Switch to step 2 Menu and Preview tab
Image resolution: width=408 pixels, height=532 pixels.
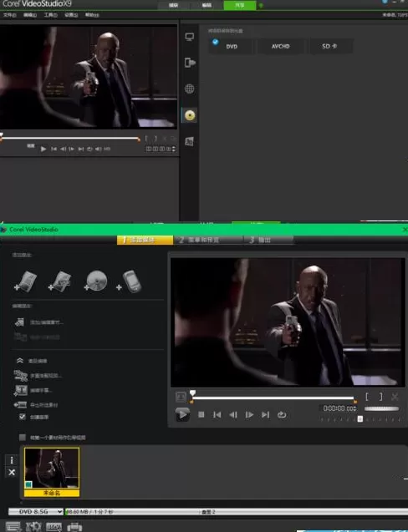point(208,240)
